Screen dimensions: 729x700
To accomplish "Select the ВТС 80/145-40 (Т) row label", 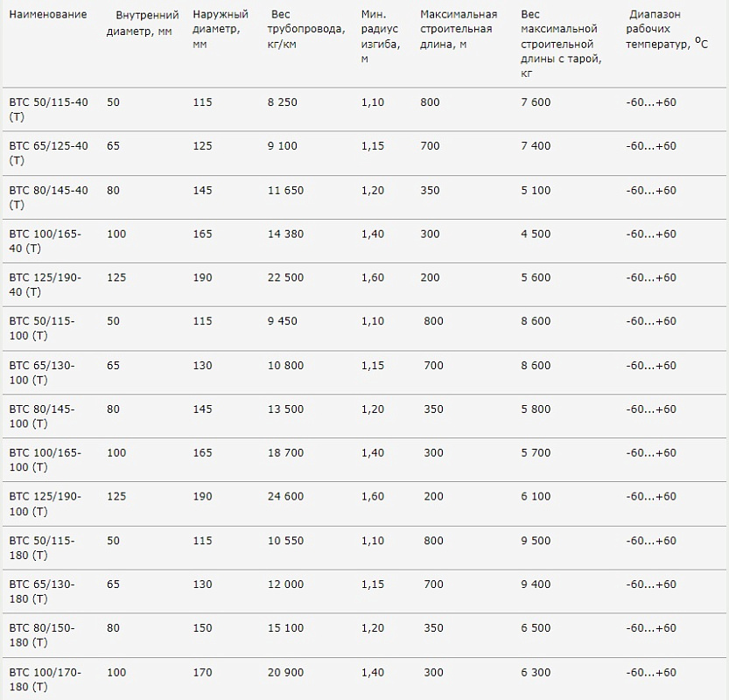I will click(48, 197).
